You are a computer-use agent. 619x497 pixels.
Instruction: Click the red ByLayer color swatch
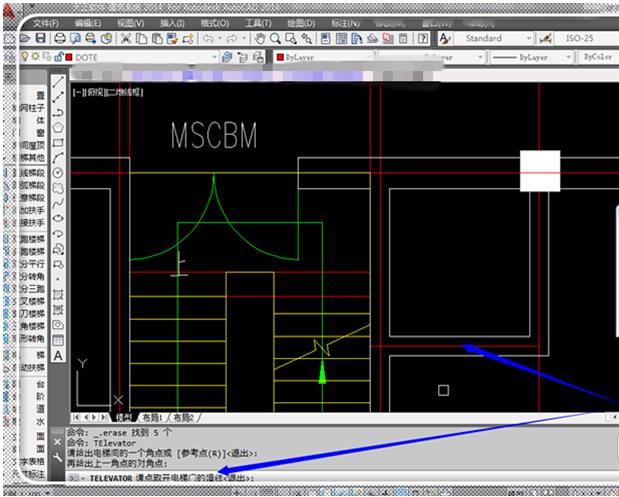click(x=280, y=58)
